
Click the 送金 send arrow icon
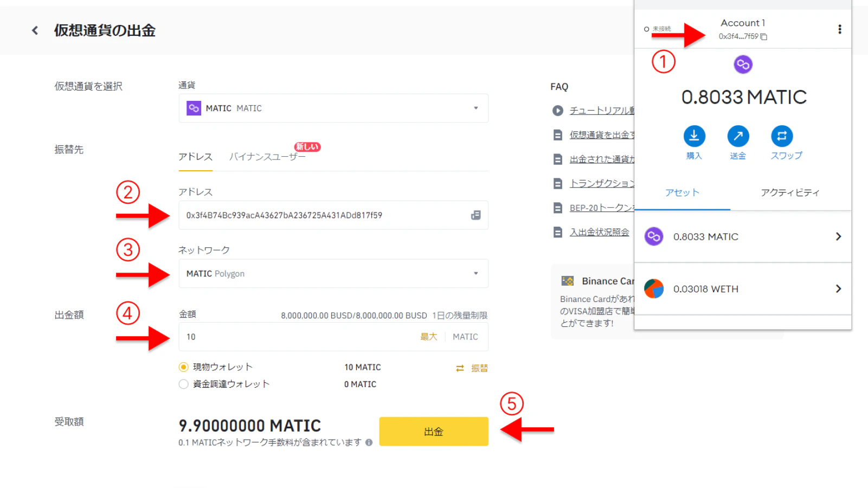point(738,136)
